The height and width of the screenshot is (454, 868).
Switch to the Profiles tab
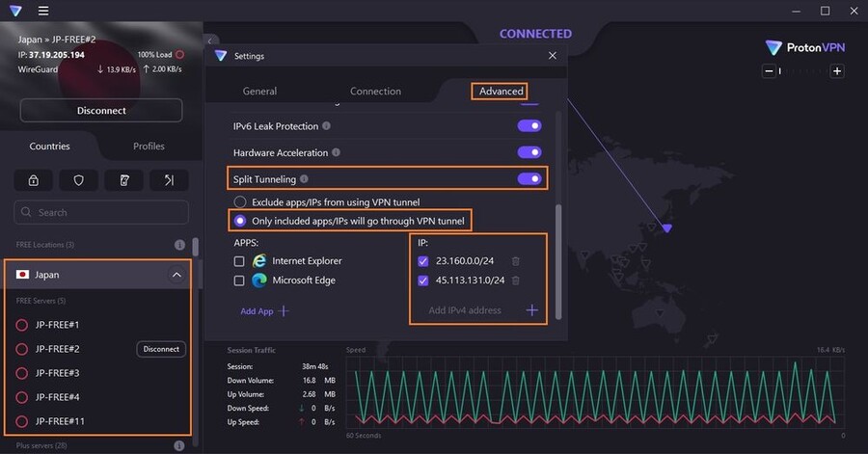(149, 146)
